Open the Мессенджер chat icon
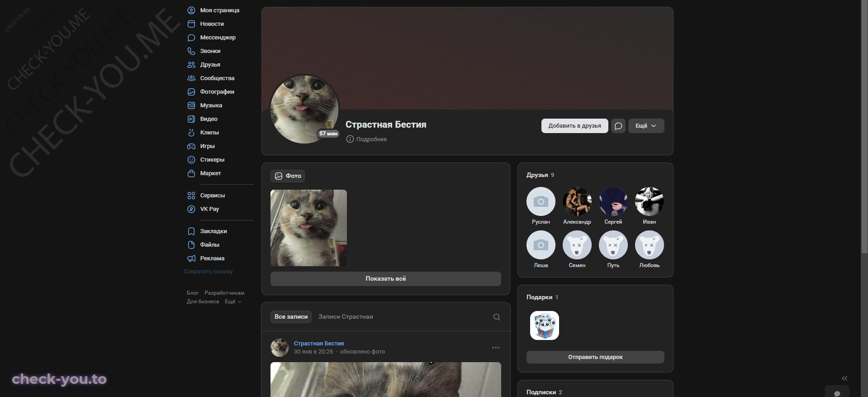 point(191,38)
